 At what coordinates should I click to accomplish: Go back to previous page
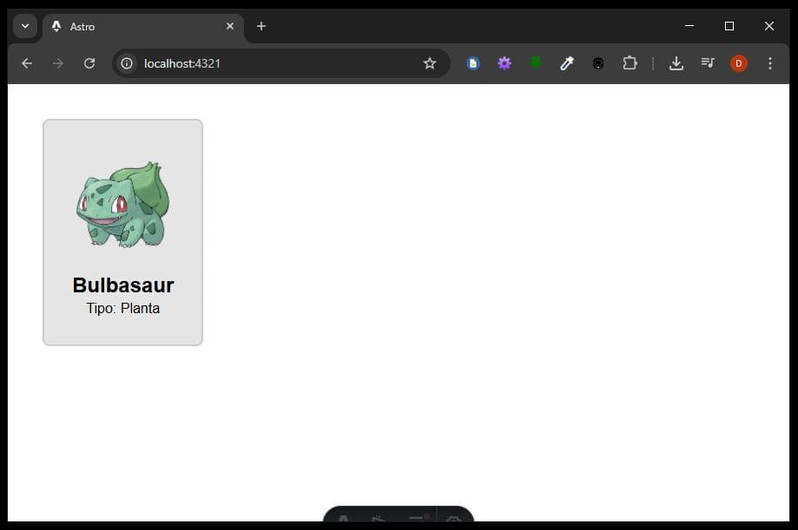27,63
